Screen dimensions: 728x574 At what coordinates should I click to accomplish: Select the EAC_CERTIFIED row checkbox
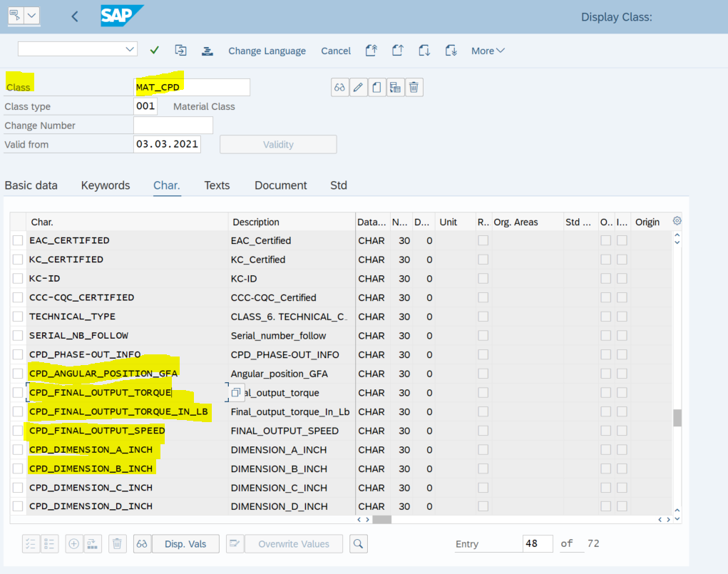pos(18,240)
